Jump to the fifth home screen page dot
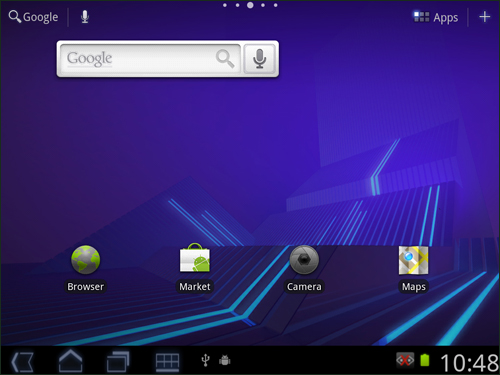Viewport: 500px width, 375px height. pyautogui.click(x=276, y=5)
